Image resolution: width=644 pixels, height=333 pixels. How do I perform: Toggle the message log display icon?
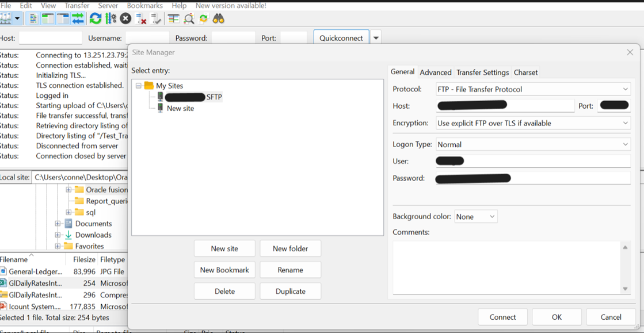point(34,18)
